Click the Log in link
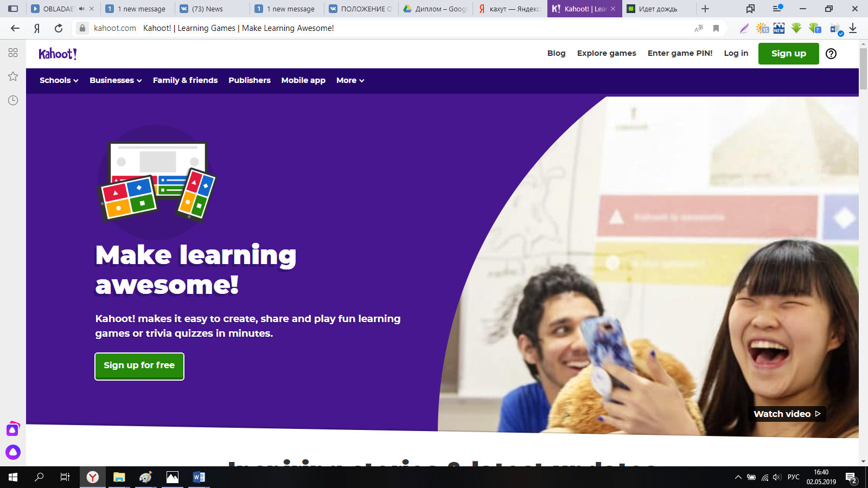Screen dimensions: 868x488 736,53
